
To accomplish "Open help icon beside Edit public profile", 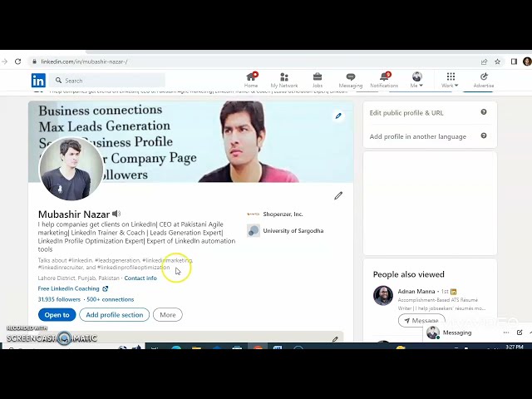I will pos(484,112).
